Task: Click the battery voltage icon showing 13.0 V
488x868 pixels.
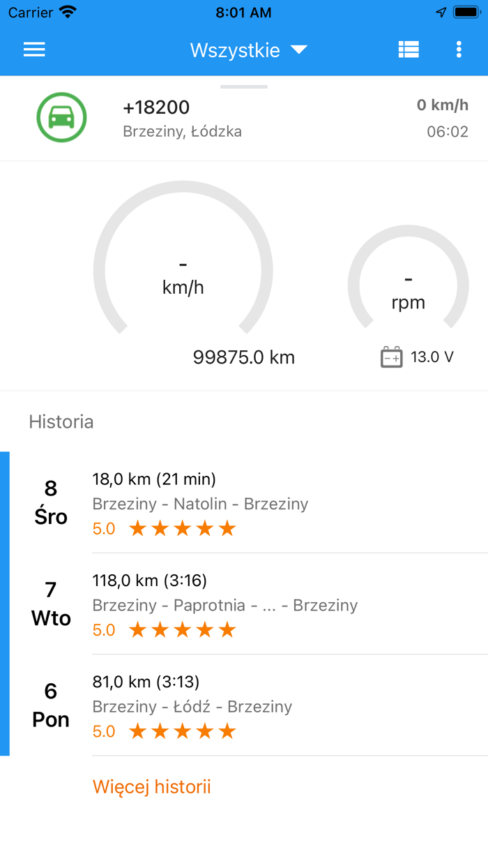Action: point(392,357)
